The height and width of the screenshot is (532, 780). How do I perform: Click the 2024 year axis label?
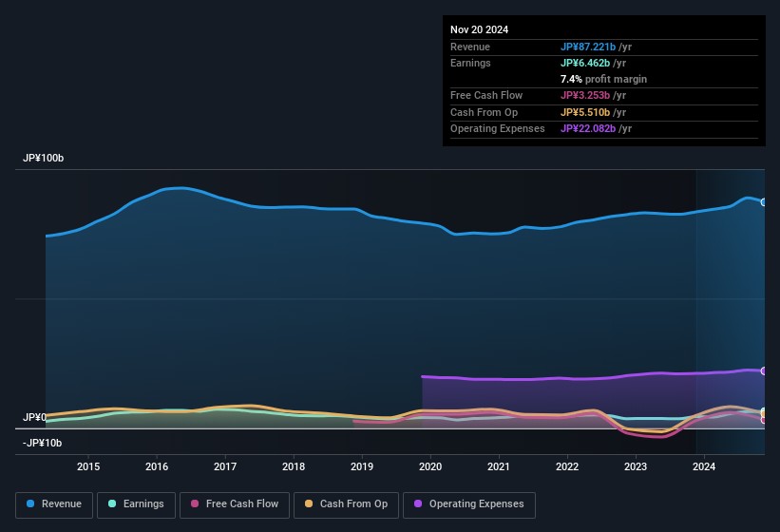pos(704,466)
